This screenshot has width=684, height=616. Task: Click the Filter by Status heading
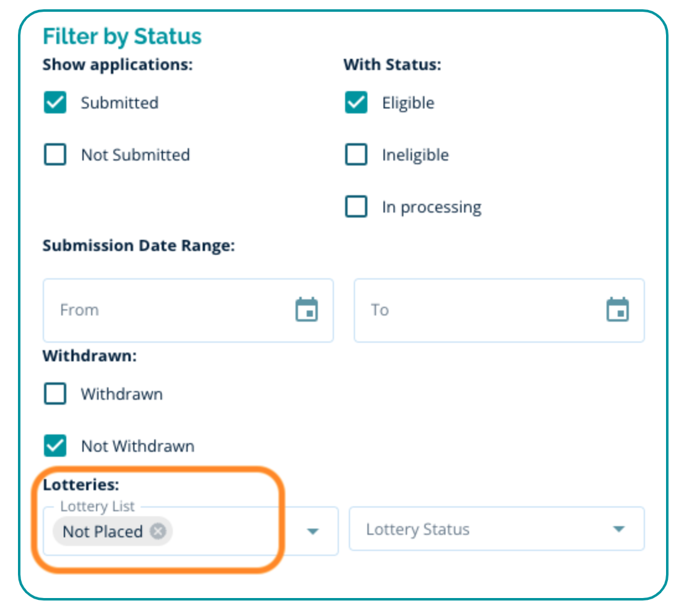click(122, 37)
